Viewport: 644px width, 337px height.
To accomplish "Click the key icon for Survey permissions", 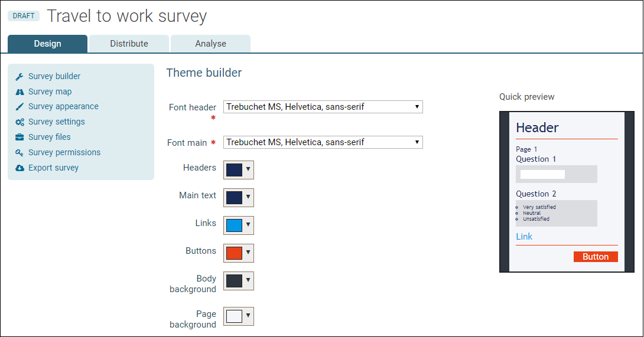I will pos(19,153).
